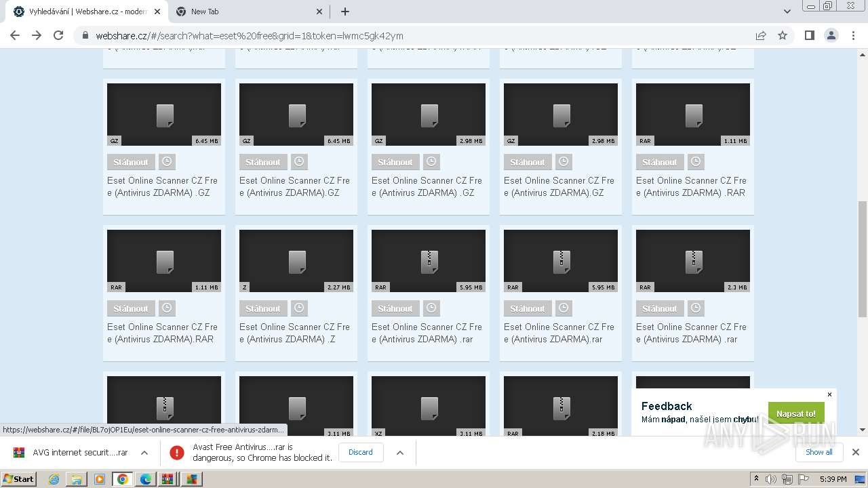Expand options for blocked Avast download
The width and height of the screenshot is (868, 488).
click(400, 453)
